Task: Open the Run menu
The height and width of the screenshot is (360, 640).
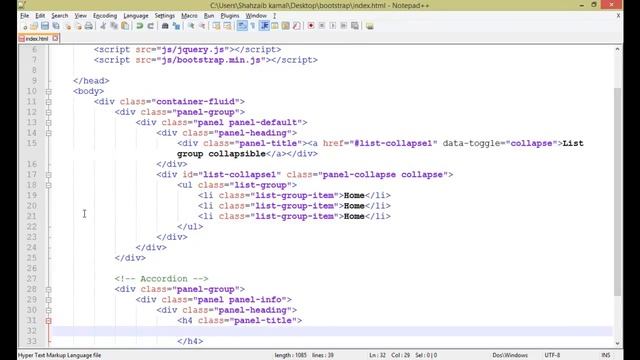Action: [209, 16]
